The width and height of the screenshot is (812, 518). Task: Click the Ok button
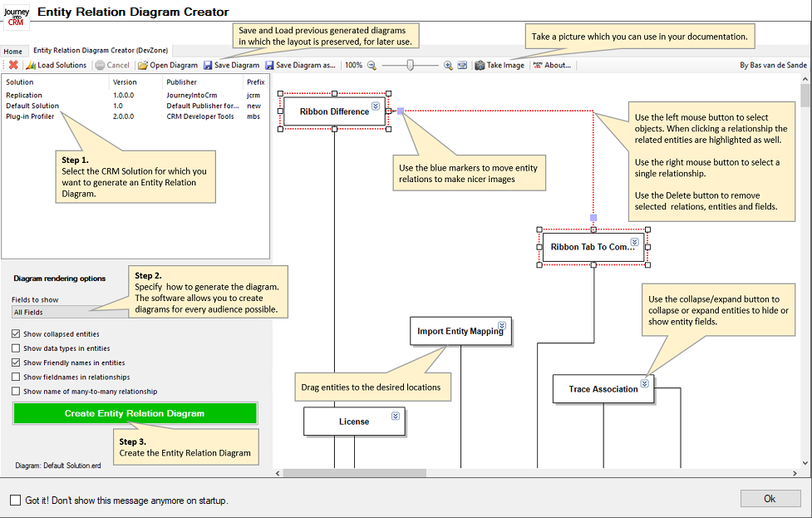coord(770,498)
